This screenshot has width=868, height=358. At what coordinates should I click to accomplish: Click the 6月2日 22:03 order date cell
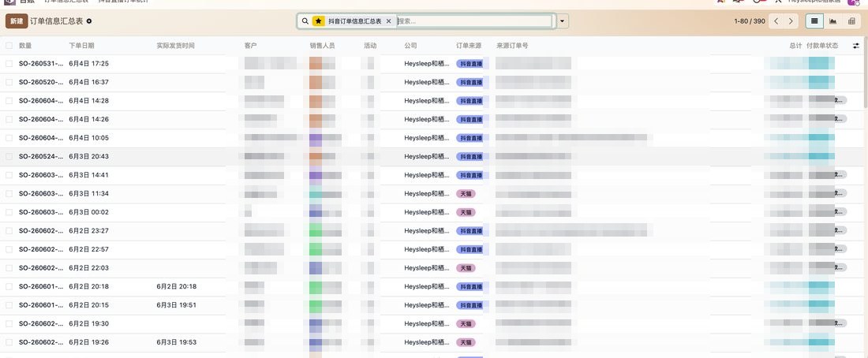tap(88, 268)
